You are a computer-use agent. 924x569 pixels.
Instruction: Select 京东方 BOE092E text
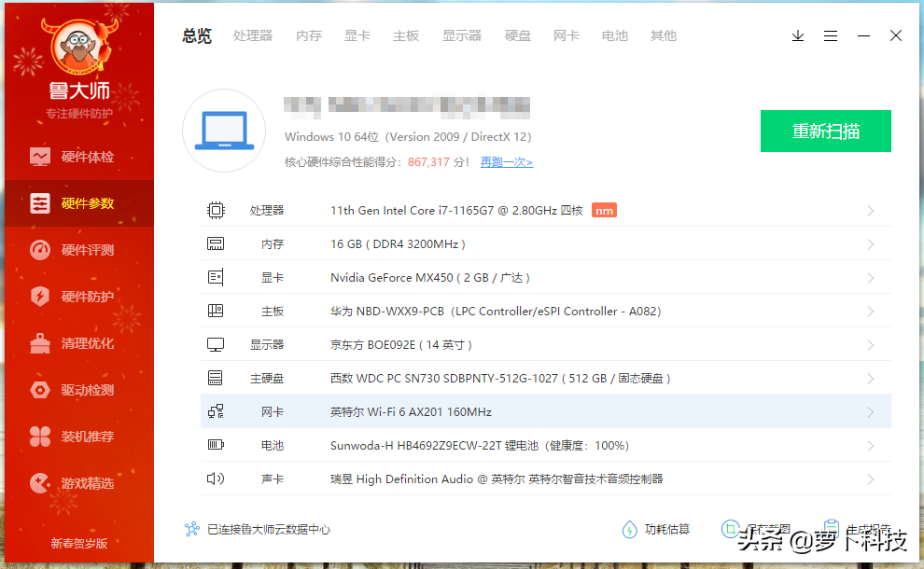point(400,344)
